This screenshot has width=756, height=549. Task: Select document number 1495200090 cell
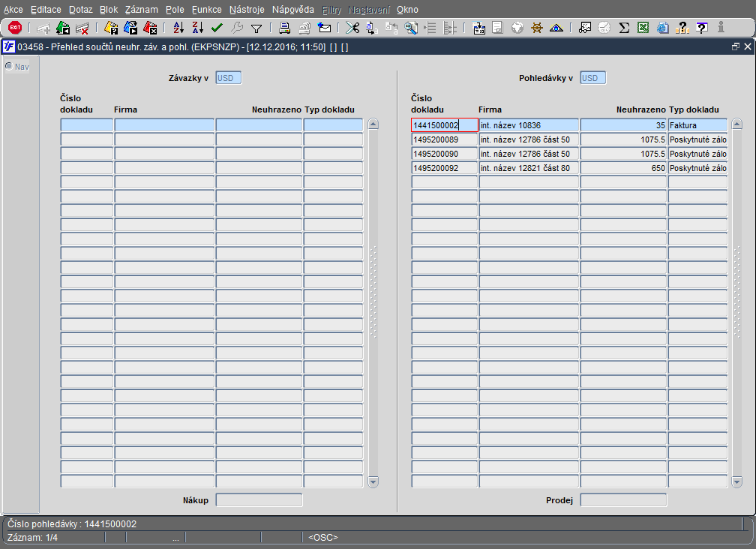click(x=445, y=154)
